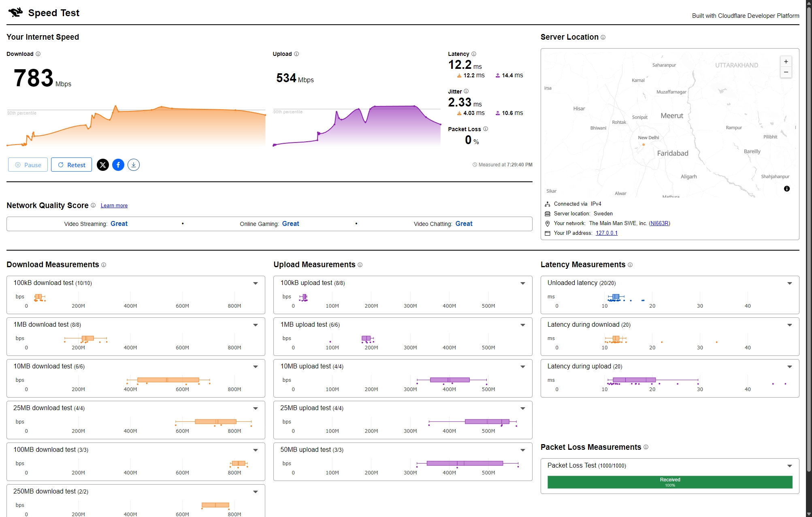812x517 pixels.
Task: Click the green Received progress bar
Action: [x=669, y=482]
